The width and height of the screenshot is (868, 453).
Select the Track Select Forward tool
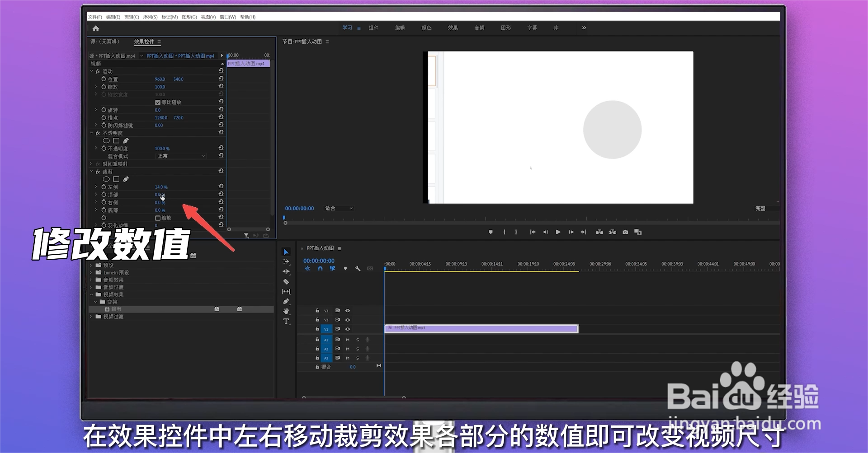[x=286, y=262]
